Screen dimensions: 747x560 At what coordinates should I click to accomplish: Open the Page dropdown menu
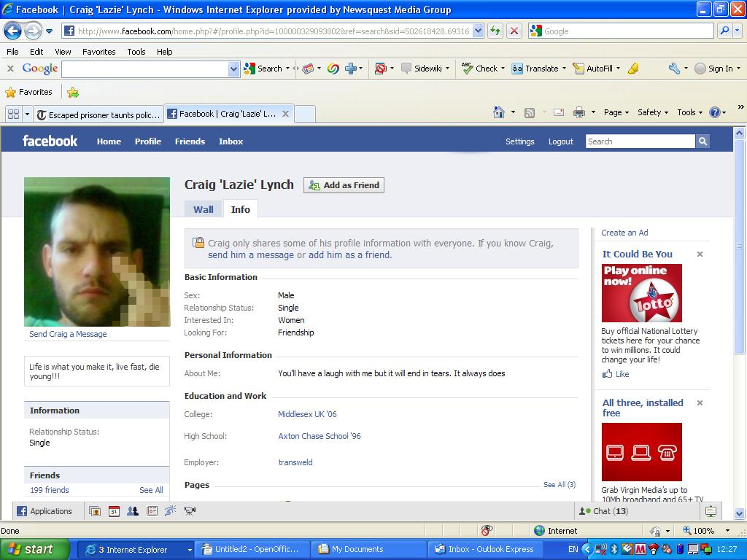click(x=616, y=112)
